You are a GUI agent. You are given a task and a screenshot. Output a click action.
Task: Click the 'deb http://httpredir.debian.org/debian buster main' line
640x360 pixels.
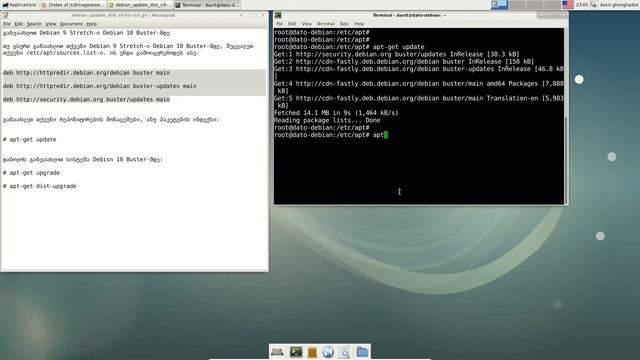[86, 73]
